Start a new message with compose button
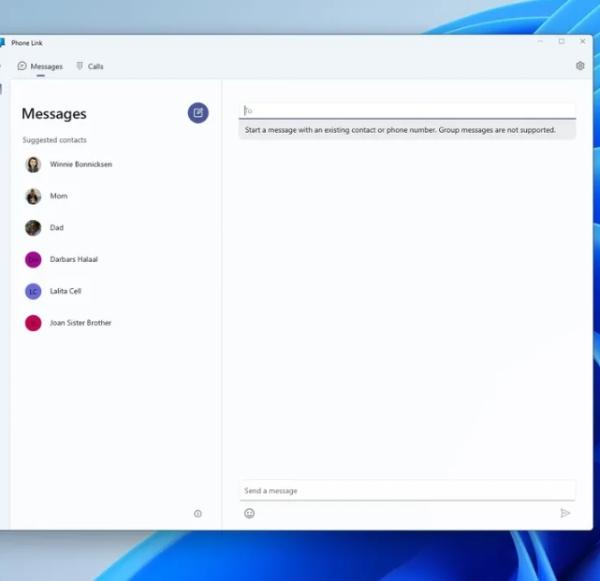Image resolution: width=600 pixels, height=581 pixels. click(x=198, y=113)
